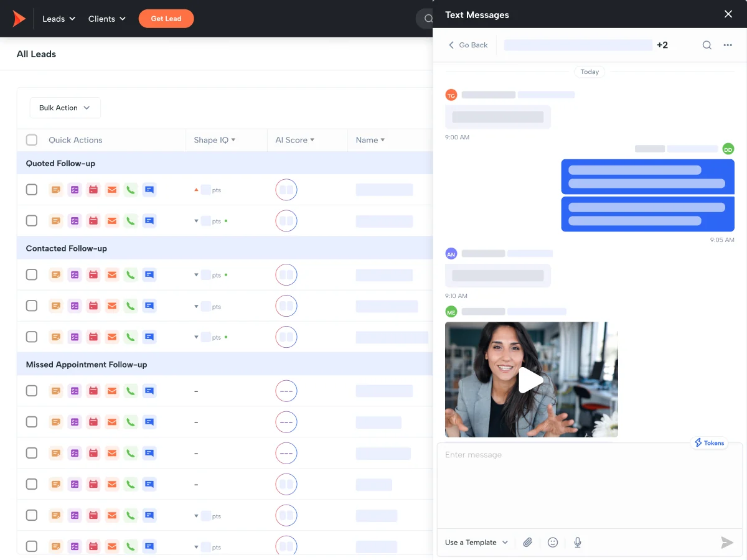Image resolution: width=747 pixels, height=560 pixels.
Task: Send email from first Quoted Follow-up row
Action: pyautogui.click(x=112, y=190)
